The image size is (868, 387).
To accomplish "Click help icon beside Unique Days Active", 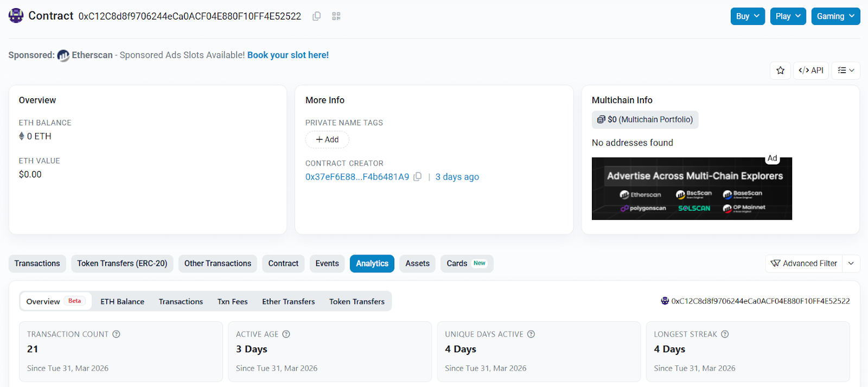I will click(531, 334).
